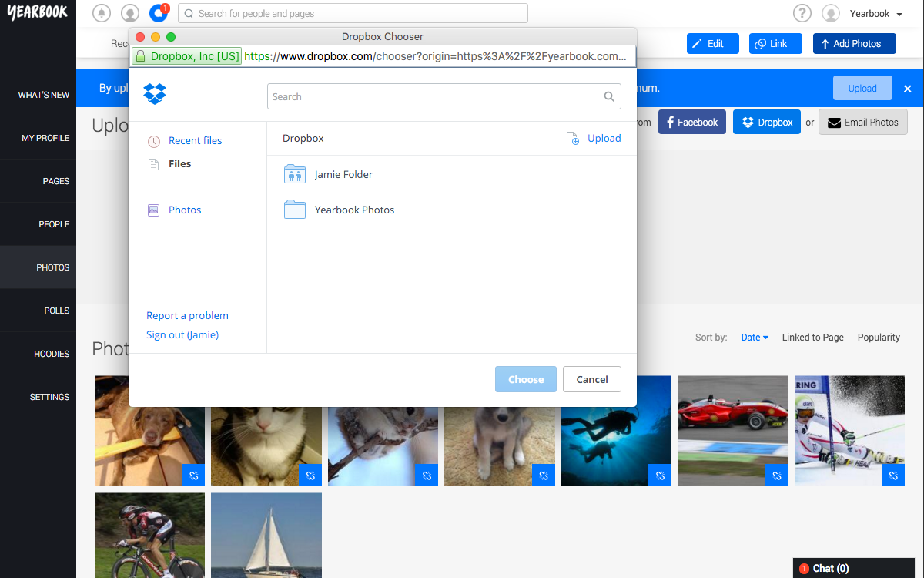
Task: Click the link icon on puppy photo
Action: pos(544,475)
